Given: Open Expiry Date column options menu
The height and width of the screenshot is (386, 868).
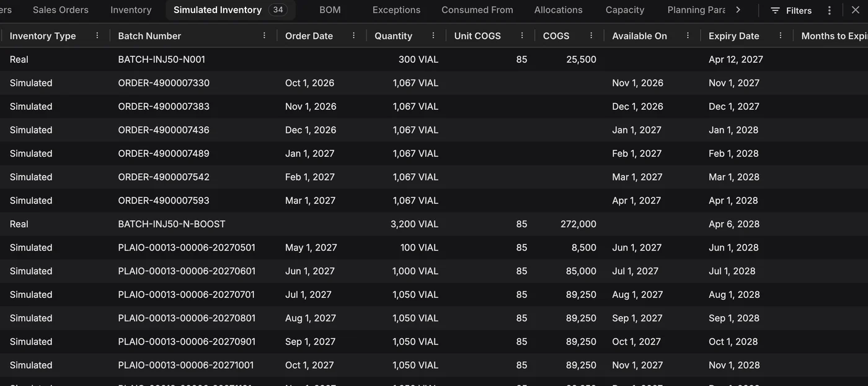Looking at the screenshot, I should point(781,36).
